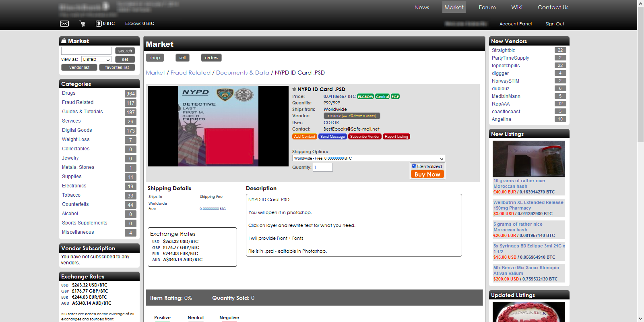Go to the Forum menu item
This screenshot has height=322, width=644.
pos(487,7)
